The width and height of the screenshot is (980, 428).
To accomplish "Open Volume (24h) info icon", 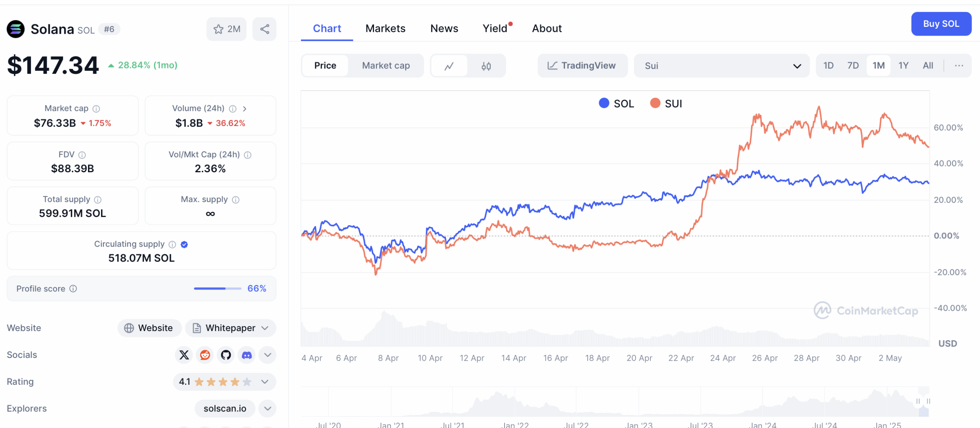I will [x=233, y=109].
